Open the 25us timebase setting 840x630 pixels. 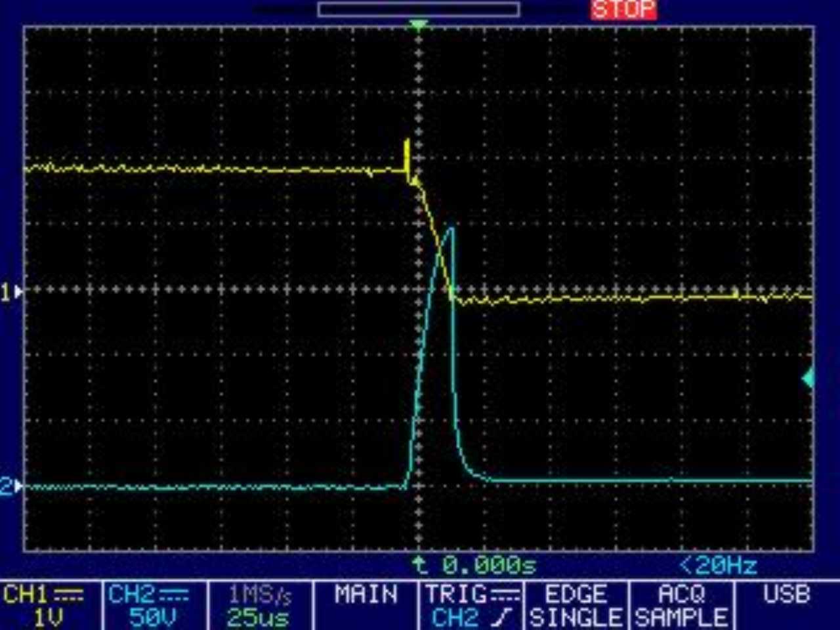tap(258, 618)
